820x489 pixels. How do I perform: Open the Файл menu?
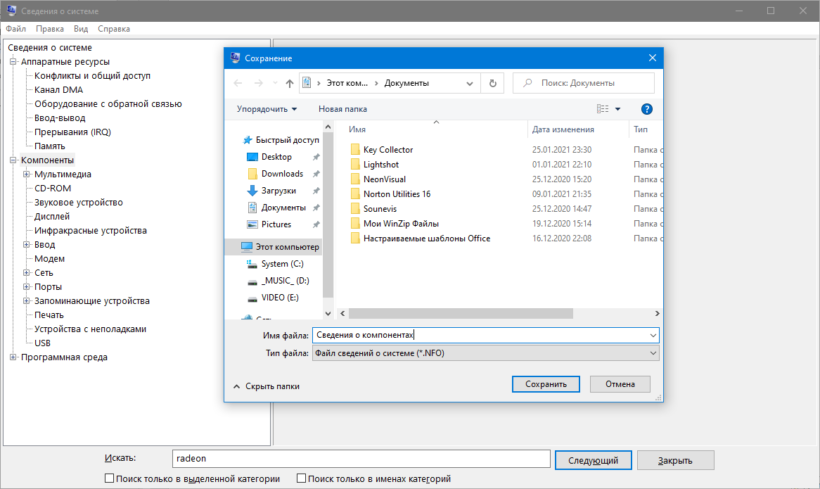(x=16, y=29)
